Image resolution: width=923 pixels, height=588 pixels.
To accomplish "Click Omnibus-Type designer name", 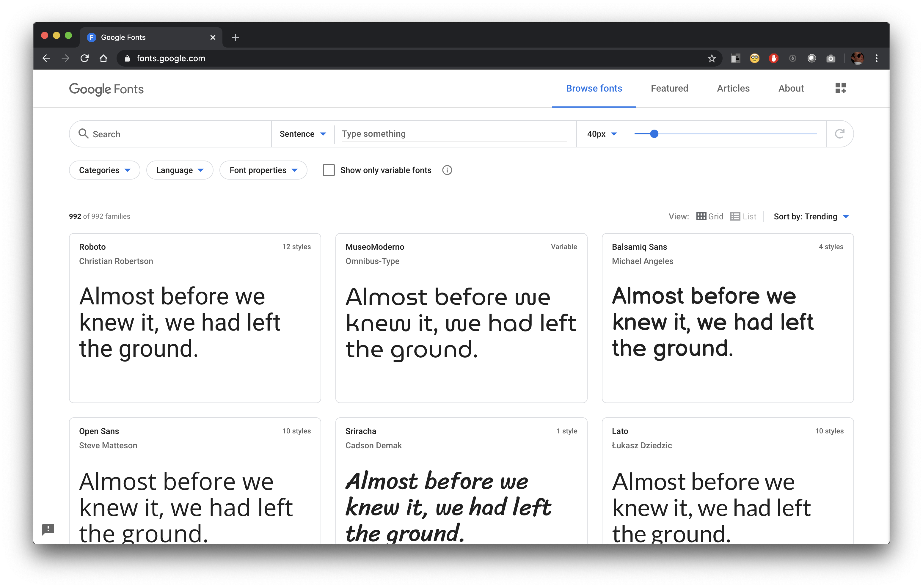I will point(372,261).
